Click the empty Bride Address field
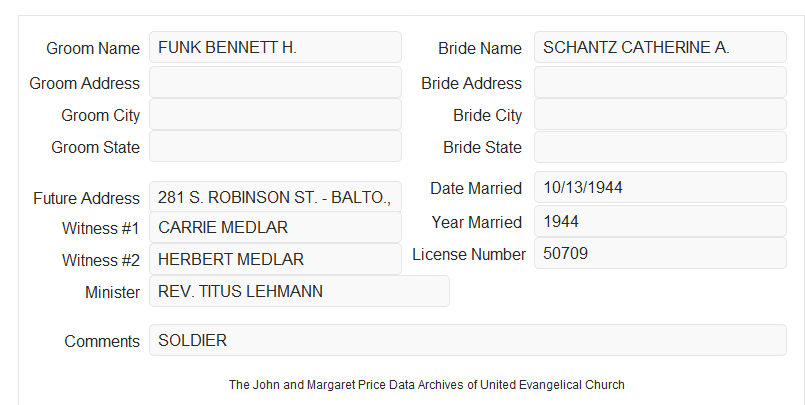This screenshot has height=405, width=805. point(660,82)
